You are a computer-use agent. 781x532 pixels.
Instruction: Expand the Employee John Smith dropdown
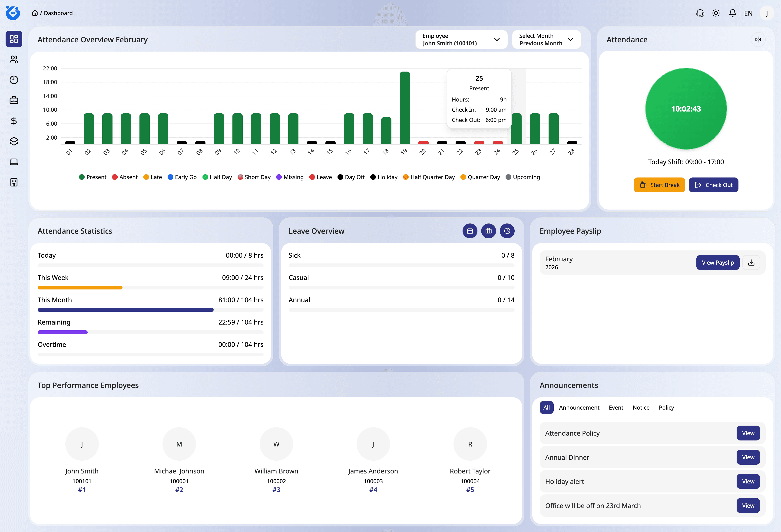click(x=461, y=40)
